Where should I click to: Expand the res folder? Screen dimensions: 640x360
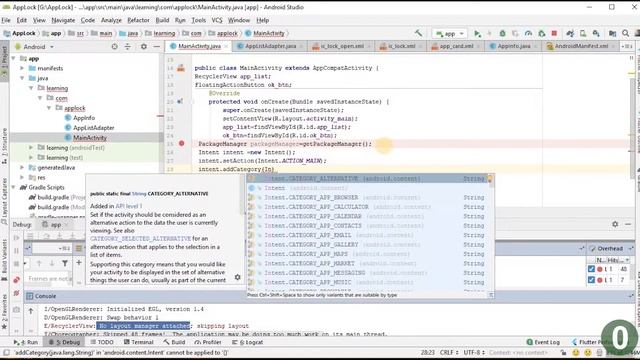22,177
